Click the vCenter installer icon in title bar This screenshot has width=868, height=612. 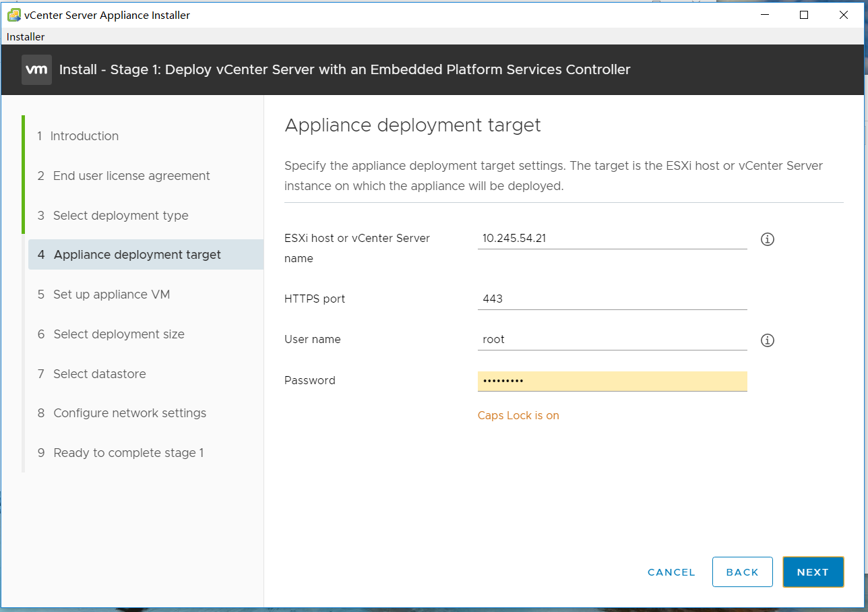13,15
